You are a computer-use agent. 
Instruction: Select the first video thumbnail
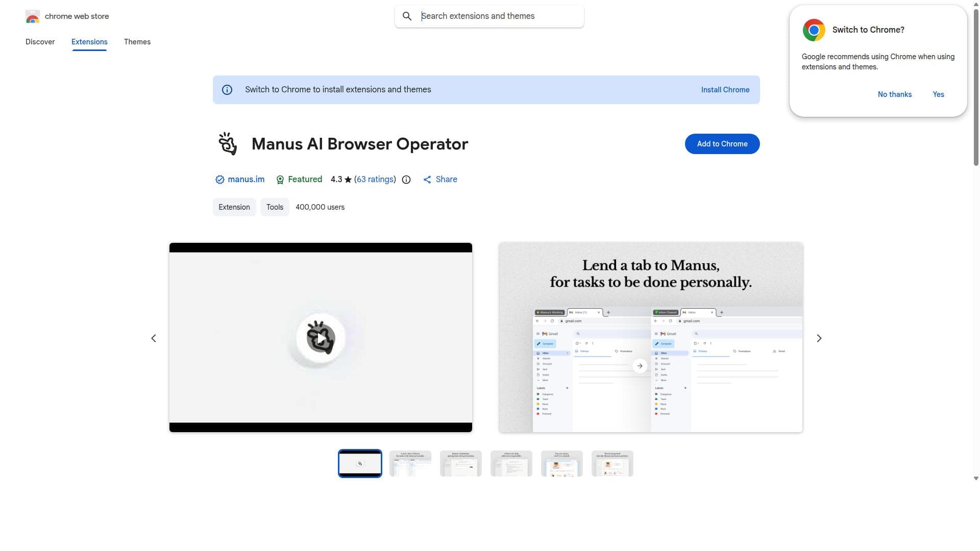pyautogui.click(x=360, y=463)
